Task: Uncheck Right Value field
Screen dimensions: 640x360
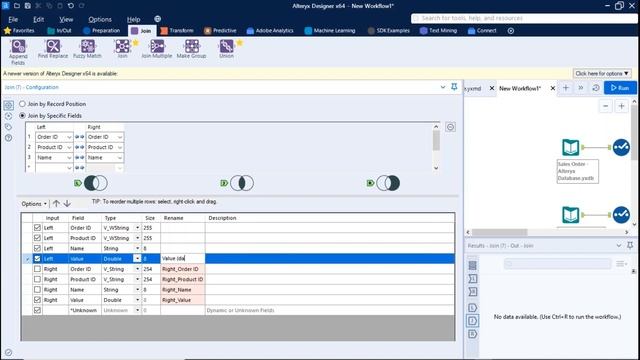Action: [x=37, y=300]
